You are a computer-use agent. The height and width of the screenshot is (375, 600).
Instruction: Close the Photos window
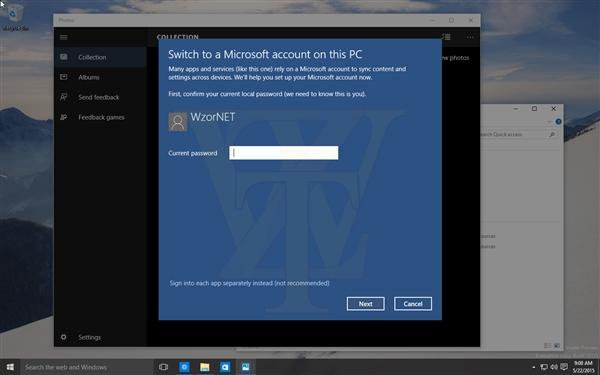coord(471,20)
